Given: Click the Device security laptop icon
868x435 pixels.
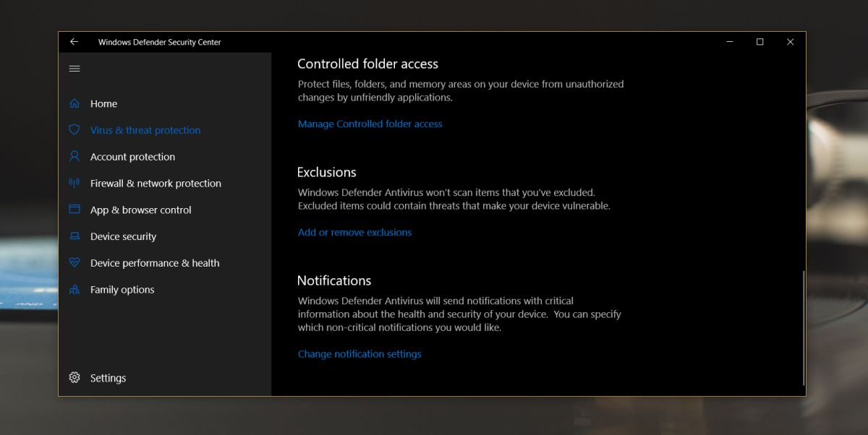Looking at the screenshot, I should [x=75, y=236].
